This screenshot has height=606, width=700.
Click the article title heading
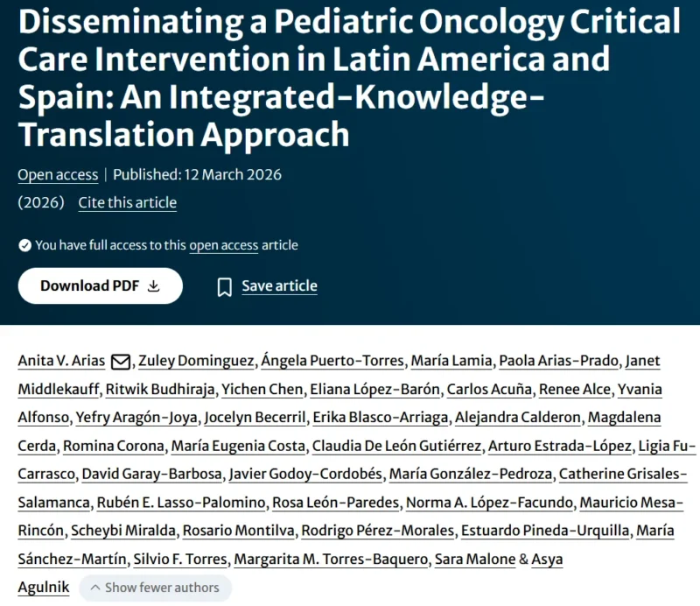coord(348,77)
